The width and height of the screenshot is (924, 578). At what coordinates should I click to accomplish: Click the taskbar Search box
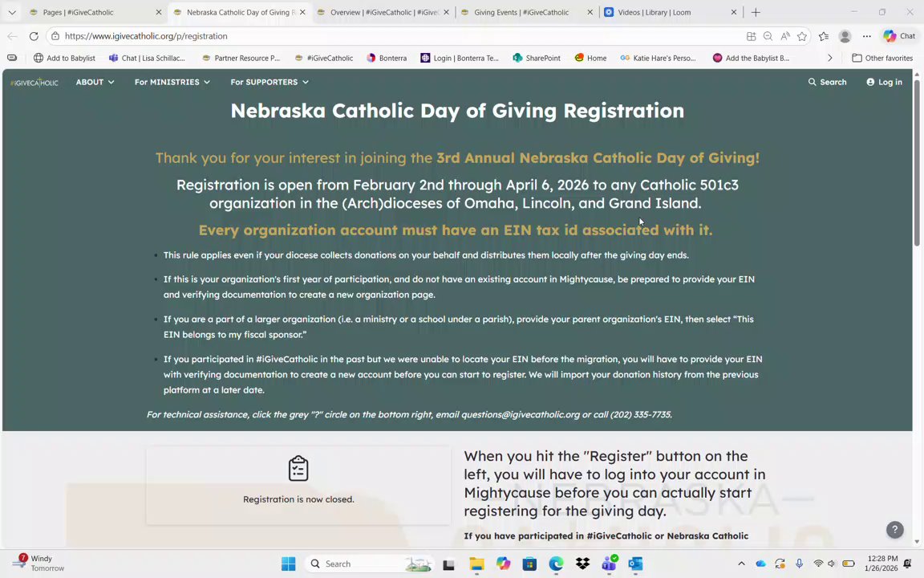370,564
